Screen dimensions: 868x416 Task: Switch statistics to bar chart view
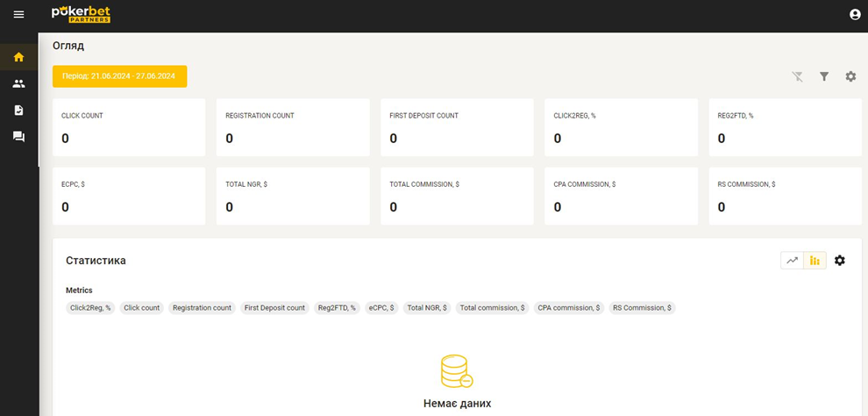815,261
